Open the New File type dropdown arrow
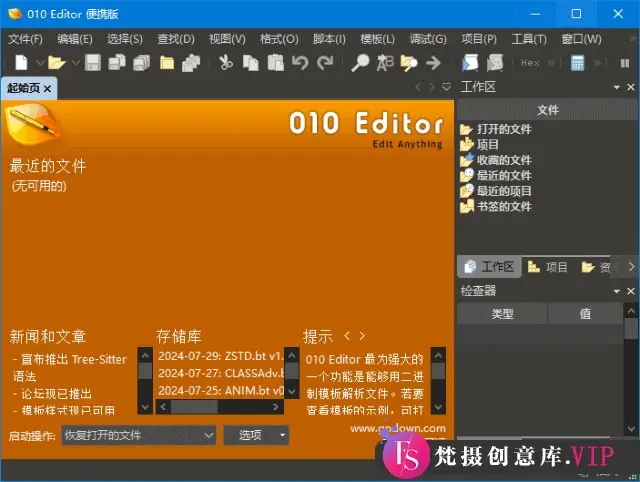640x482 pixels. point(40,63)
